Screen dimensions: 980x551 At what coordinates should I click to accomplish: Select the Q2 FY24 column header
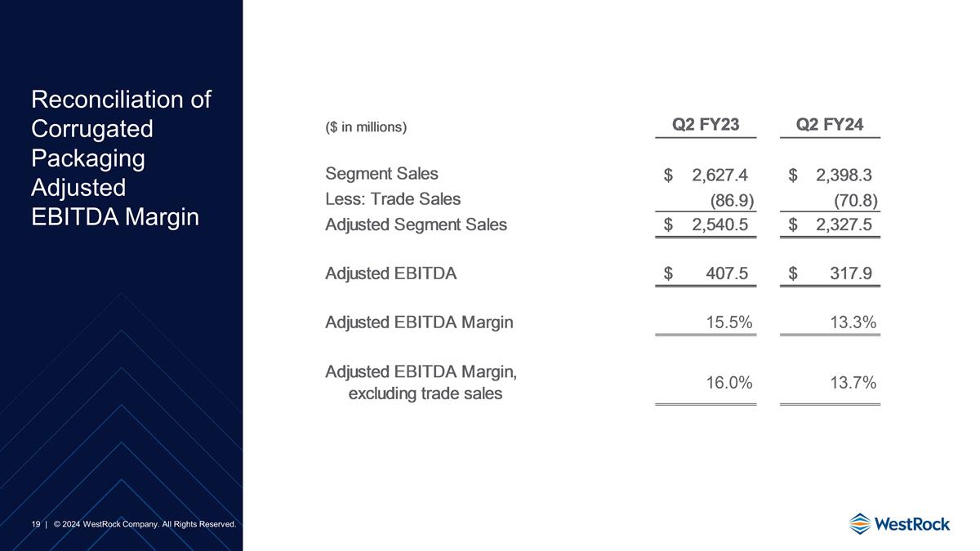pos(830,125)
